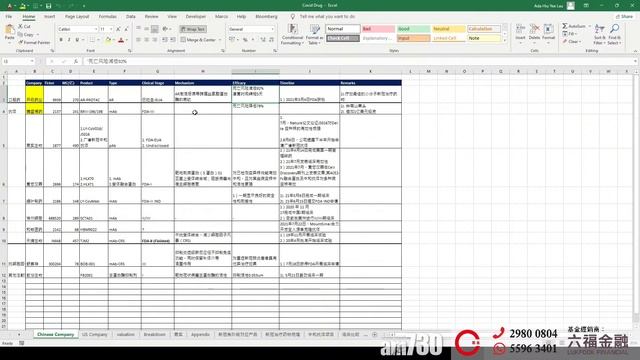Collapse the ribbon with the arrow
The width and height of the screenshot is (640, 360).
(636, 51)
